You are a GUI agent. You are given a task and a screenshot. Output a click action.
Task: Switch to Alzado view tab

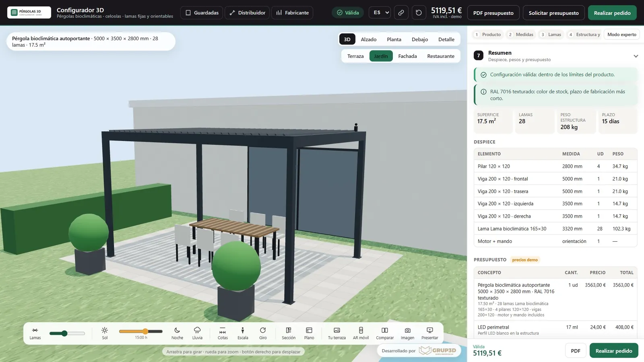click(369, 39)
